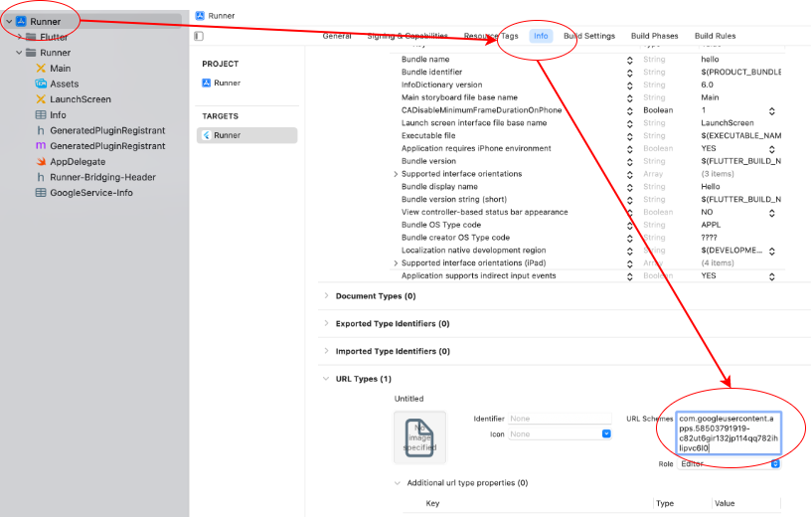Screen dimensions: 812x518
Task: Click the InfoDictionary version key
Action: pyautogui.click(x=441, y=85)
